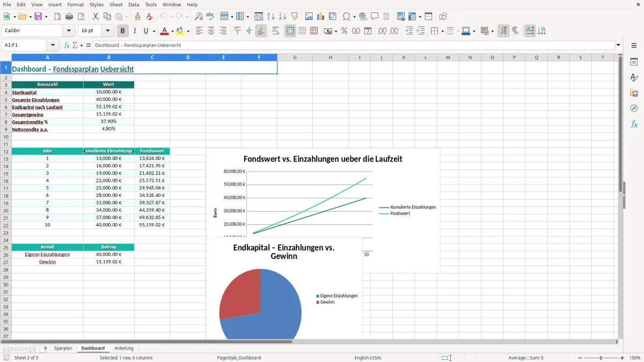Image resolution: width=644 pixels, height=362 pixels.
Task: Click zoom in plus button
Action: tap(622, 358)
